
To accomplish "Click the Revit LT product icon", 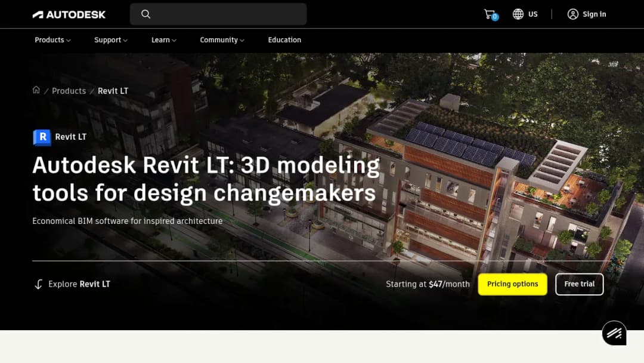I will pos(42,137).
